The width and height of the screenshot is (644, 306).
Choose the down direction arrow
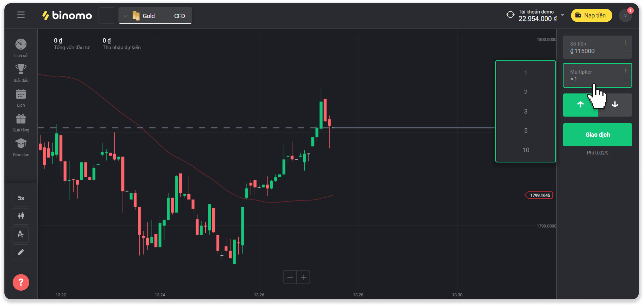click(x=615, y=105)
